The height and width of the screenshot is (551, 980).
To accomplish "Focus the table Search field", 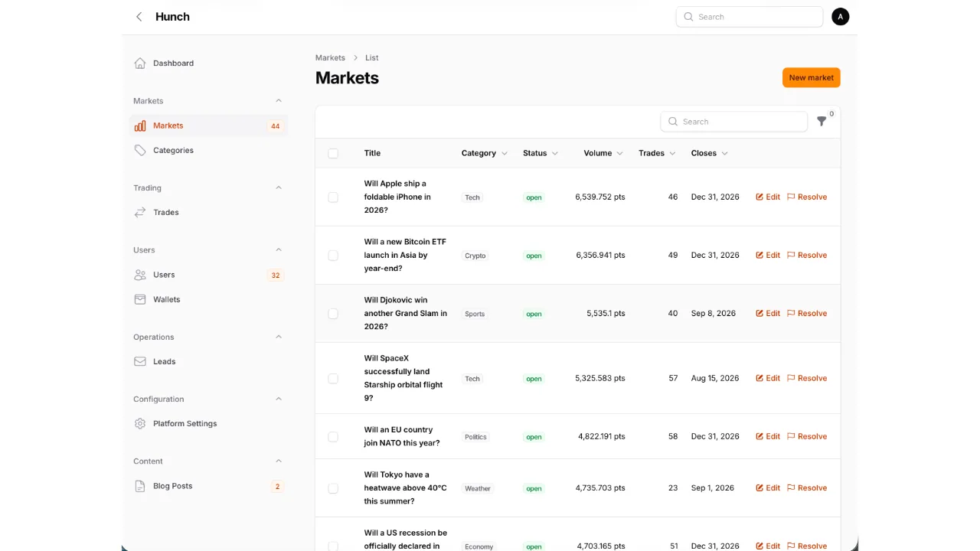I will point(733,122).
